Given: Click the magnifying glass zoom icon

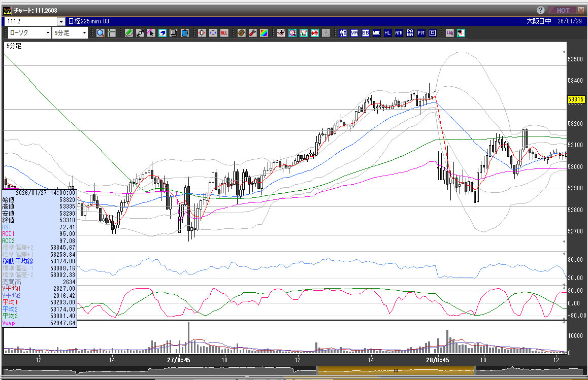Looking at the screenshot, I should tap(100, 33).
